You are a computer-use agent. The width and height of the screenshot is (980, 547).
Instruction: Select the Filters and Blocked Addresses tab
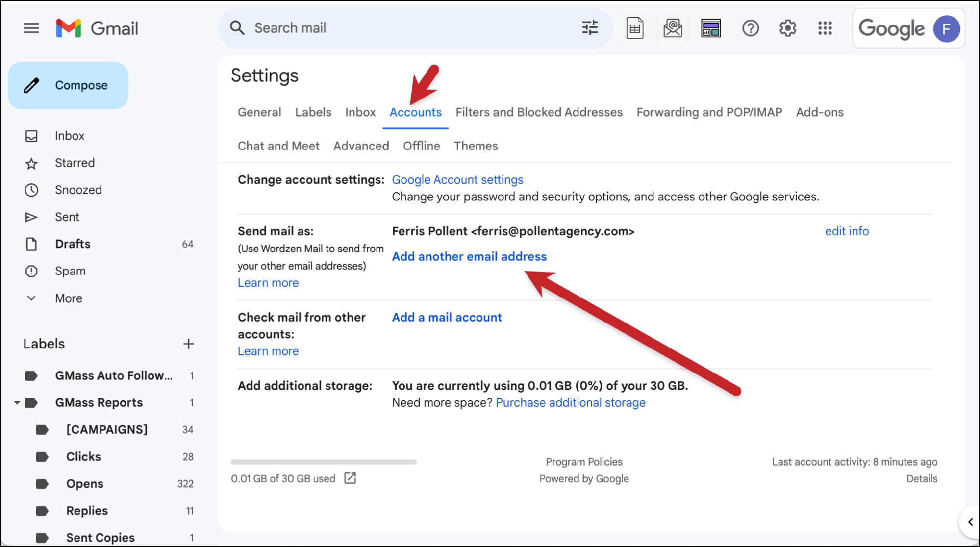point(539,112)
